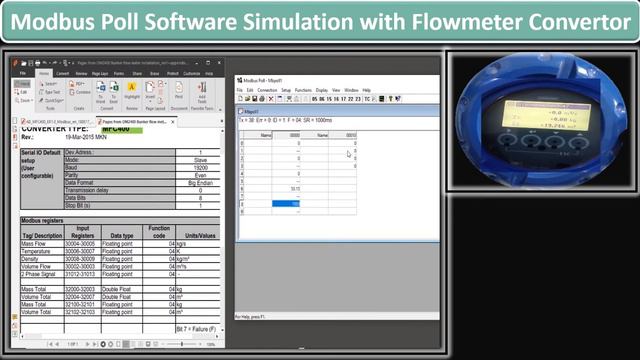Go to previous page in PDF viewer
The width and height of the screenshot is (640, 360).
pyautogui.click(x=57, y=344)
